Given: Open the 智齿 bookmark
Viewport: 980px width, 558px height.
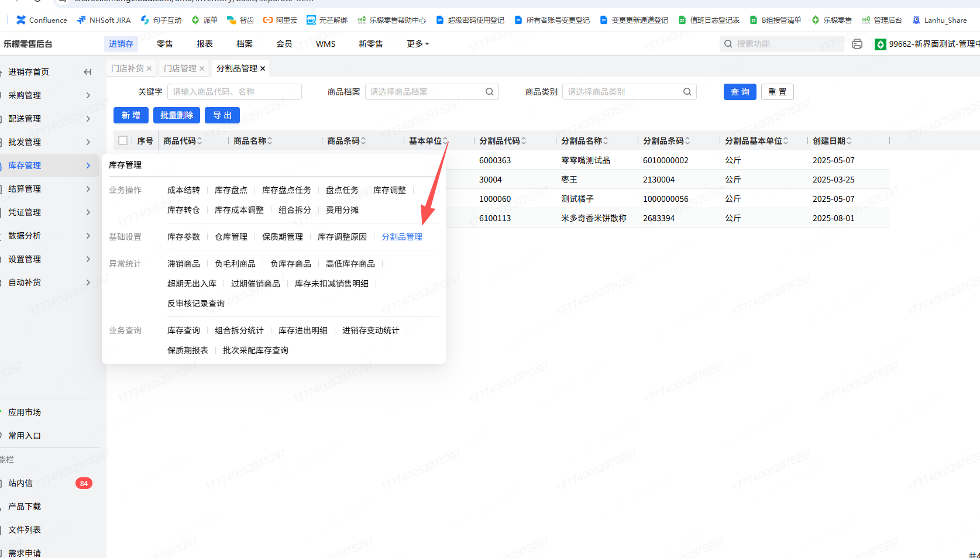Looking at the screenshot, I should click(240, 20).
